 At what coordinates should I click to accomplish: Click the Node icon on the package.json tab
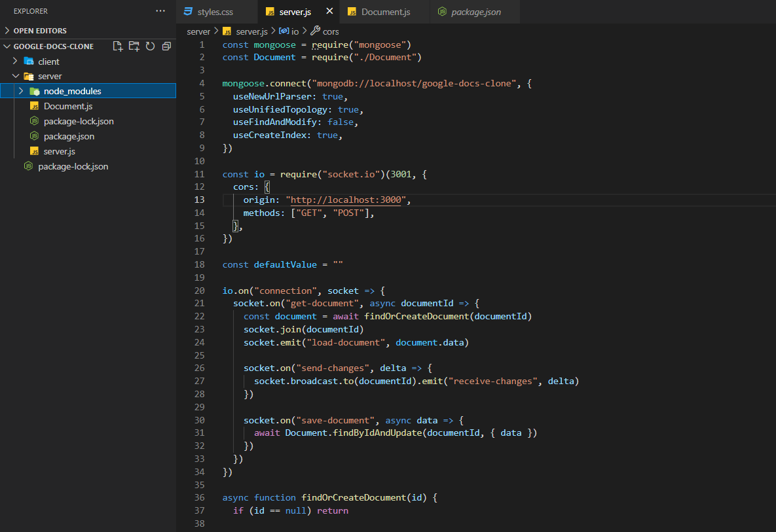pos(442,11)
